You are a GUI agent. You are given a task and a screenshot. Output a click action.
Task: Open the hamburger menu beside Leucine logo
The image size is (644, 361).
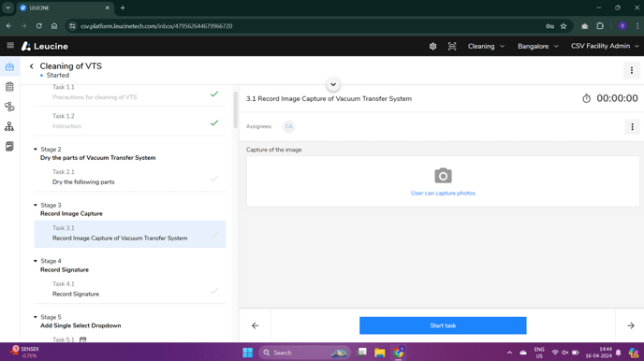(10, 46)
